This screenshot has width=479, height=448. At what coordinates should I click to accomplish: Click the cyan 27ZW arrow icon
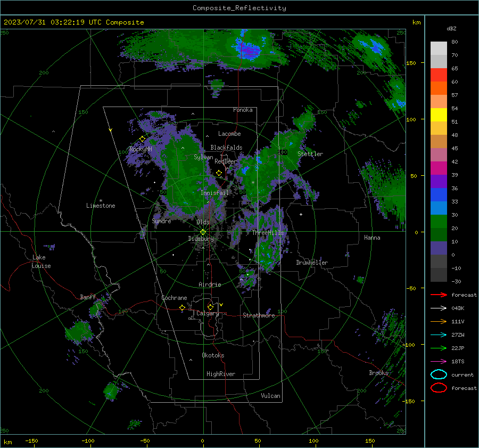pos(439,335)
